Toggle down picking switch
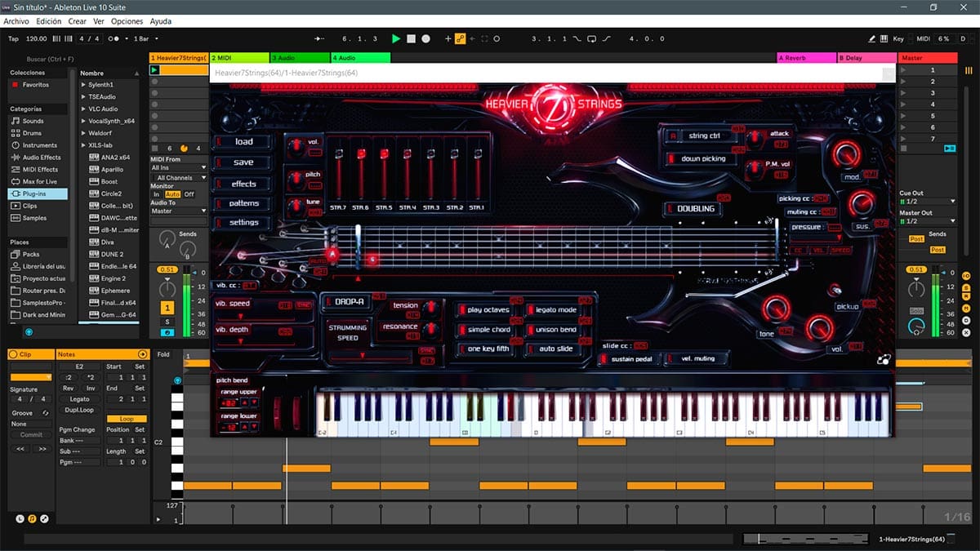Screen dimensions: 980x551 point(697,158)
